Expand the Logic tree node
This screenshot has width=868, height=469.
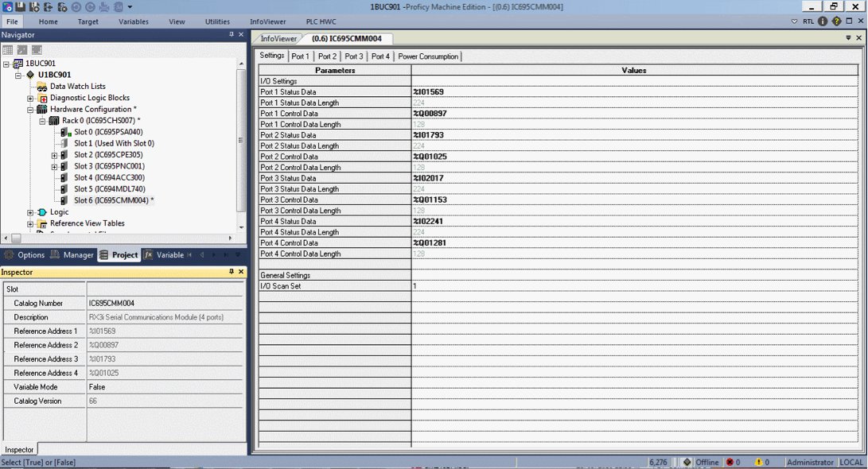coord(30,212)
